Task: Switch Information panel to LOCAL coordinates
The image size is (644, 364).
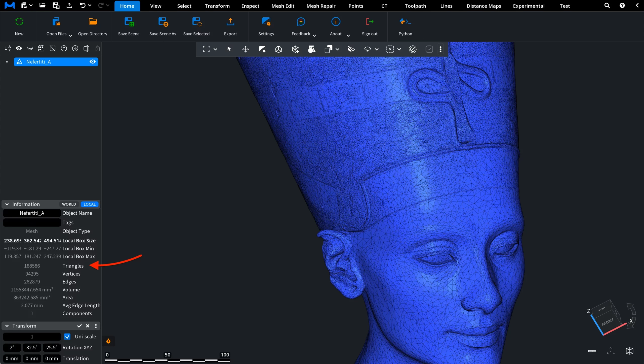Action: [x=90, y=204]
